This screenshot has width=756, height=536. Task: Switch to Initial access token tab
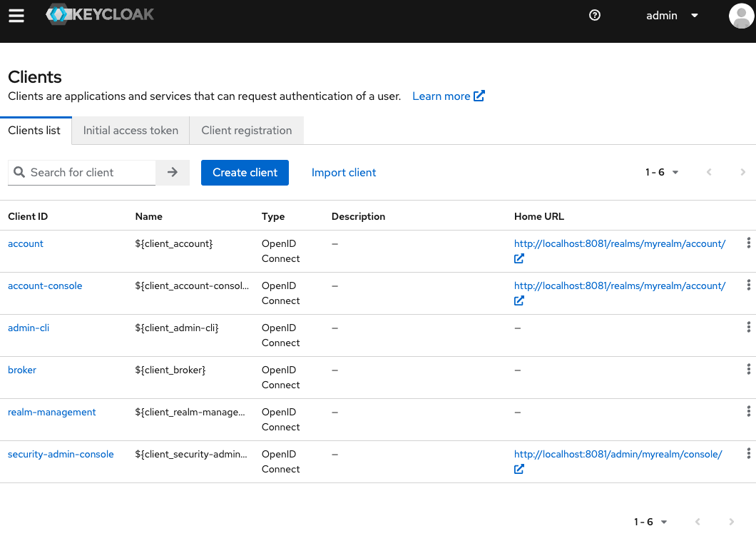click(x=131, y=131)
